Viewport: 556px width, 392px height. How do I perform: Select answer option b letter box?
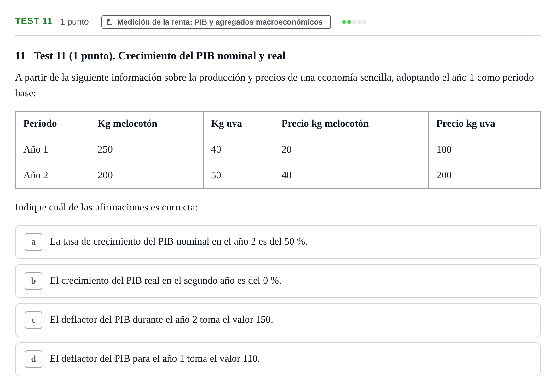[33, 281]
